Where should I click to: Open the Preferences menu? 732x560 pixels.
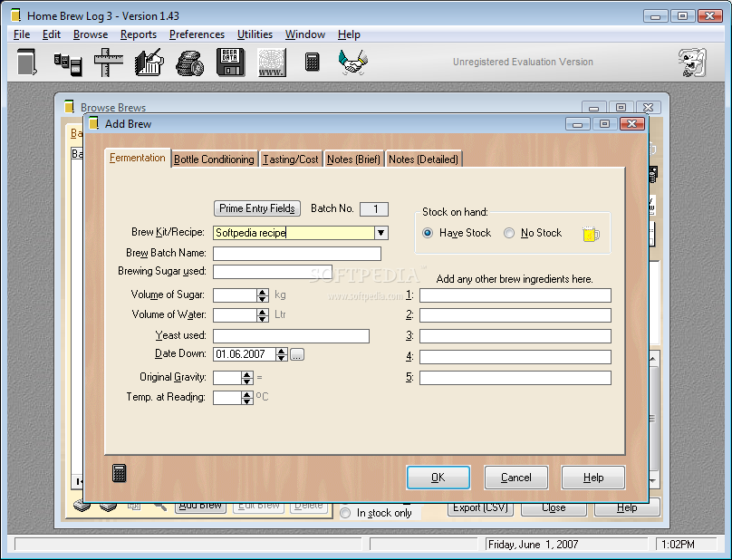pos(197,34)
